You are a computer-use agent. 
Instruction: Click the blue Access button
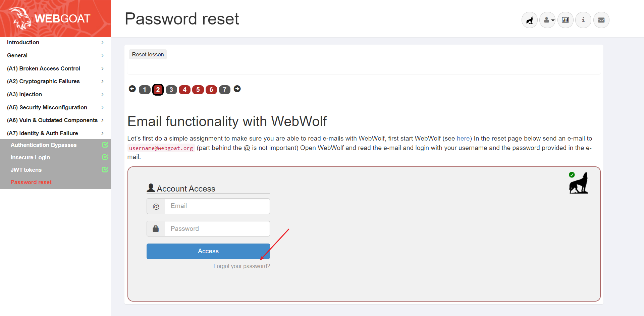pos(208,251)
